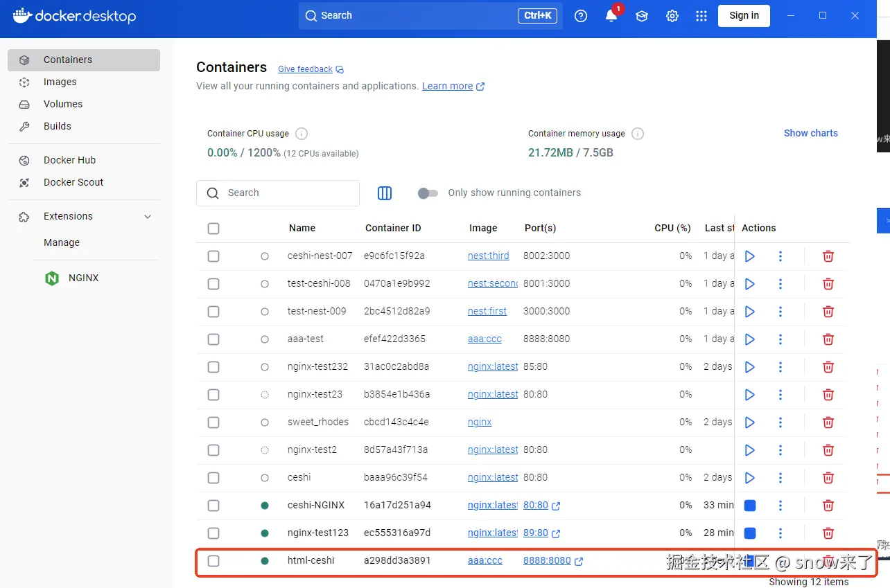Stop the ceshi-NGINX container
890x588 pixels.
(x=749, y=506)
